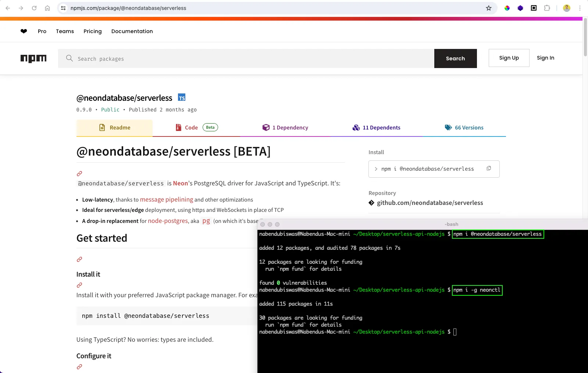The height and width of the screenshot is (373, 588).
Task: View site information icon in address bar
Action: click(x=63, y=8)
